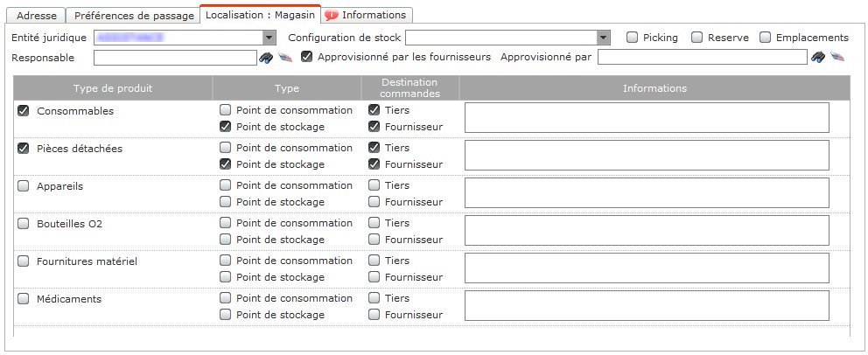Enable Point de consommation for Pièces détachées
The width and height of the screenshot is (868, 355).
(x=225, y=148)
